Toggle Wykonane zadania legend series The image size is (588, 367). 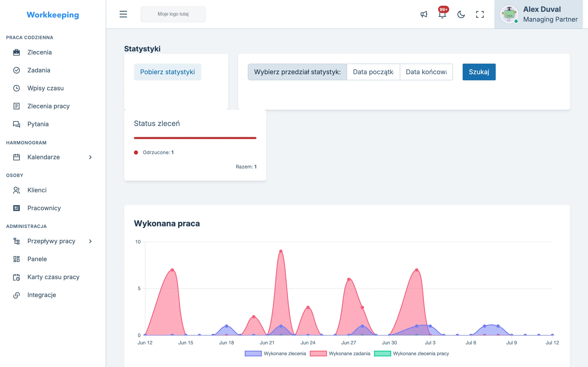pos(340,353)
